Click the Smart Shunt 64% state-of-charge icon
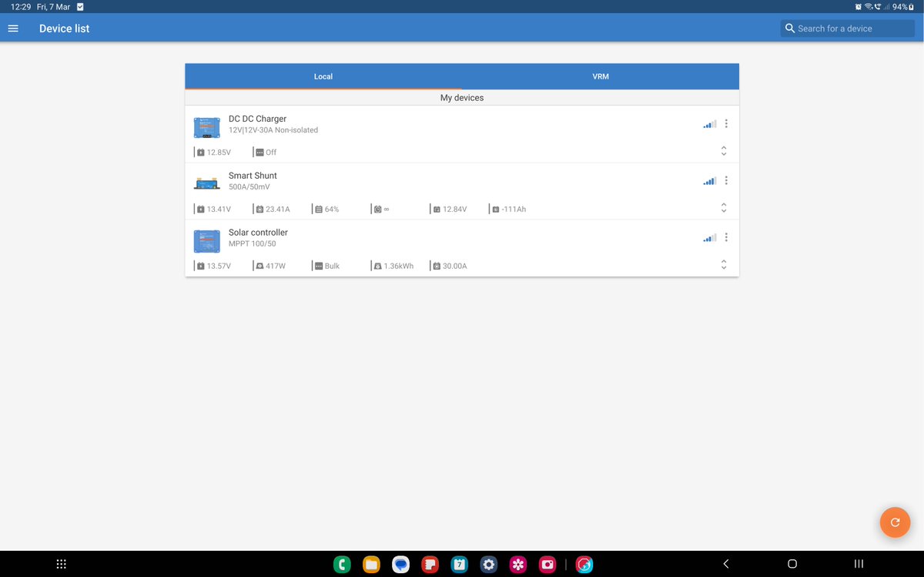The height and width of the screenshot is (577, 924). [x=318, y=210]
